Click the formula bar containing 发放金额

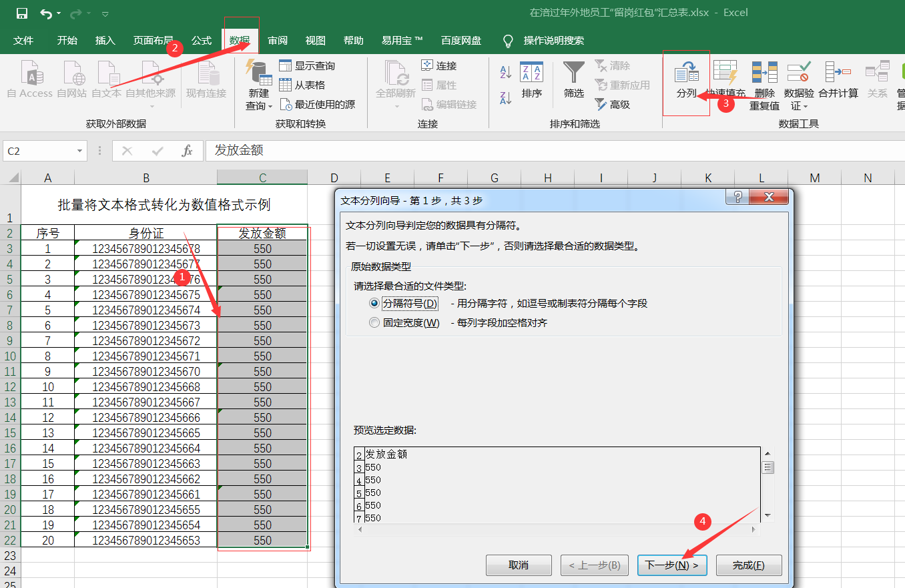coord(554,151)
